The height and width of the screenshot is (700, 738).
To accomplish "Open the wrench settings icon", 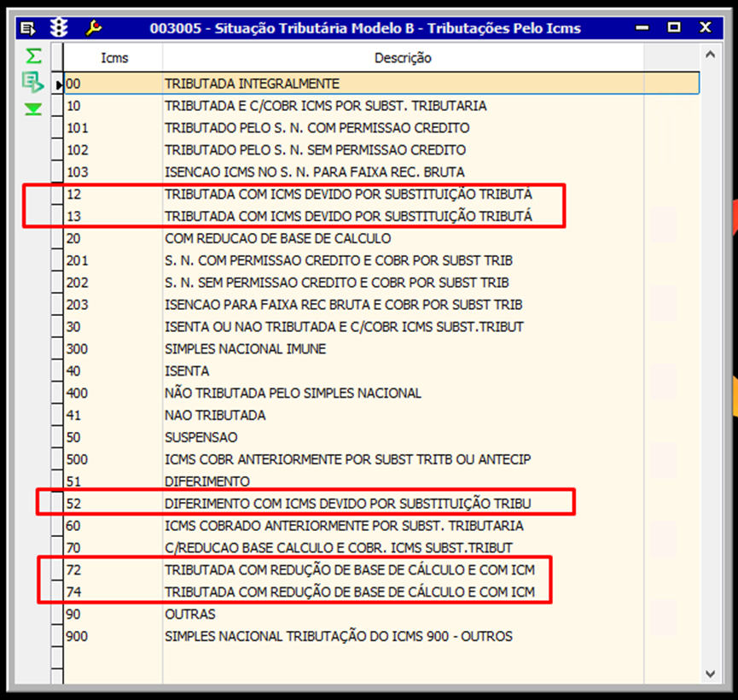I will 93,28.
